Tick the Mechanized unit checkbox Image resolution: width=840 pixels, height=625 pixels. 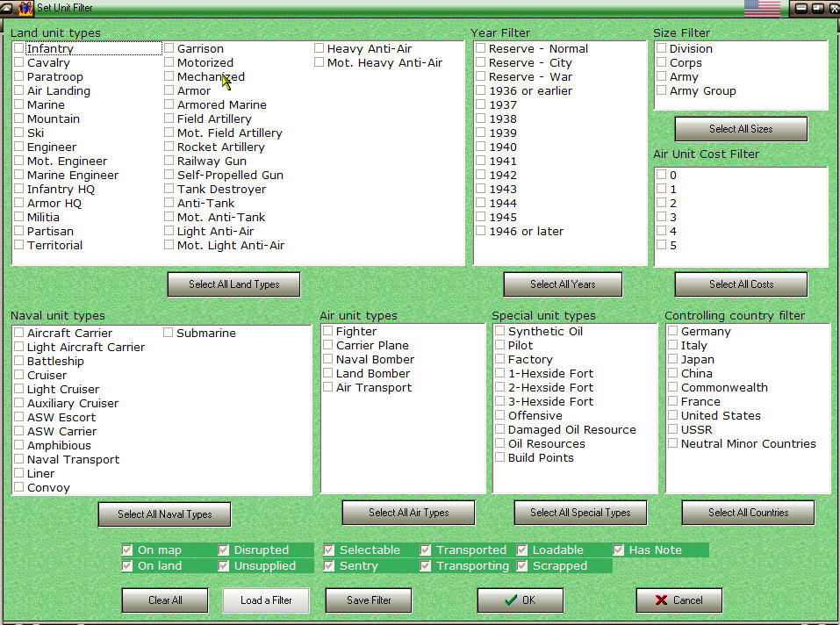(x=169, y=76)
